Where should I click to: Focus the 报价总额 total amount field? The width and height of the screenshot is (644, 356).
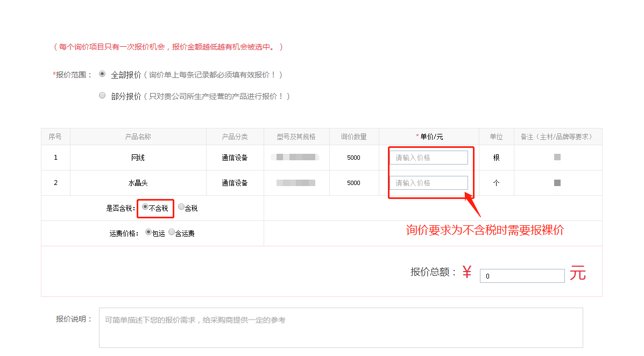[521, 276]
